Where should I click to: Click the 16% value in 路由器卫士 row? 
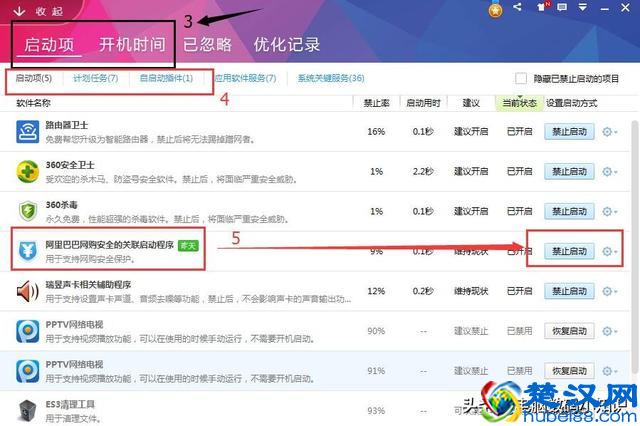coord(376,132)
